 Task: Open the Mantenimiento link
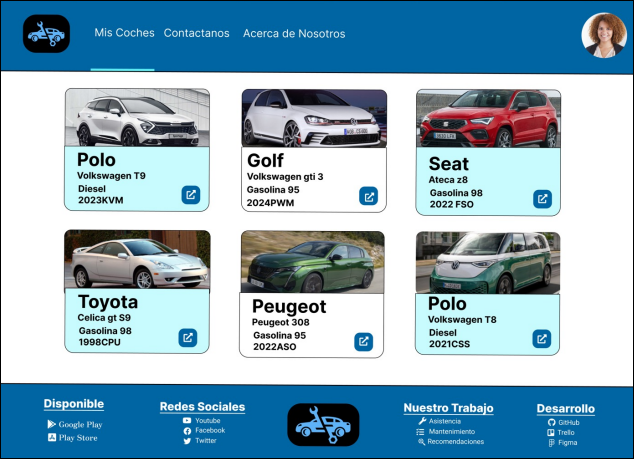tap(452, 432)
